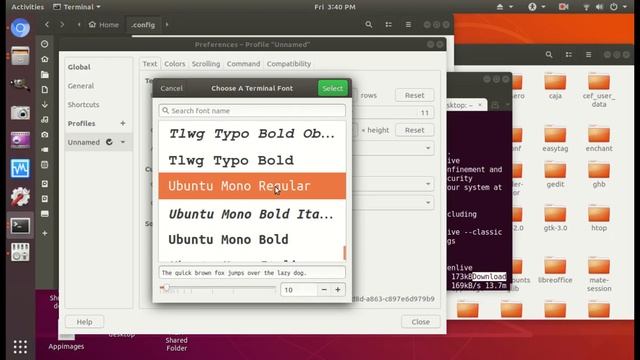Open Shortcuts preferences section
Screen dimensions: 640x360
click(x=83, y=104)
